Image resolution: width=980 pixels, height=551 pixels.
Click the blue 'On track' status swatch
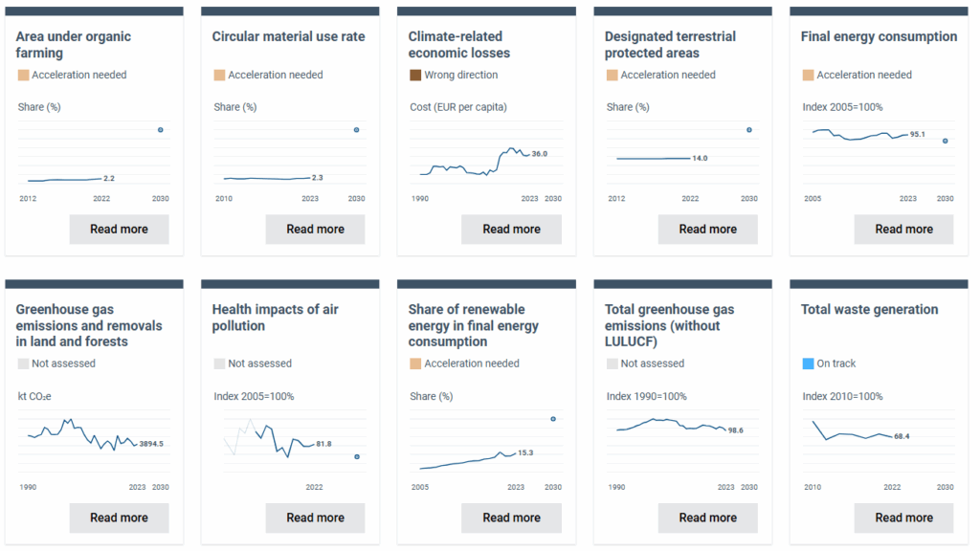pyautogui.click(x=808, y=364)
